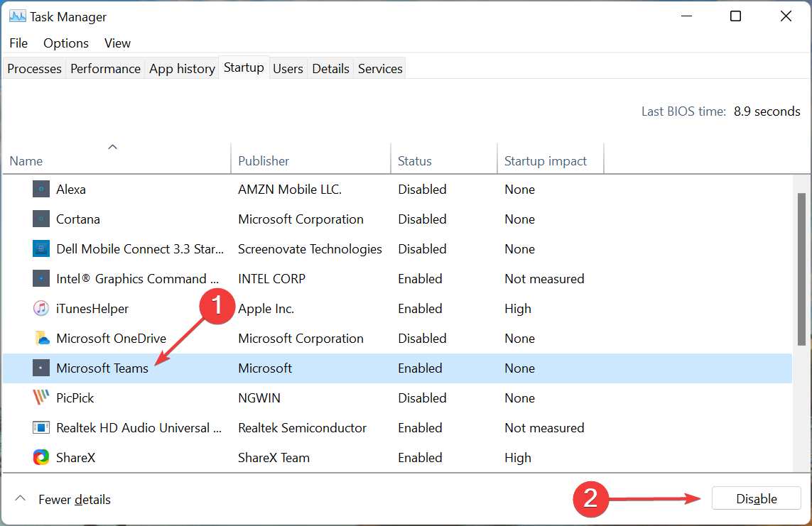The width and height of the screenshot is (812, 526).
Task: Click the Alexa app icon
Action: pos(41,190)
